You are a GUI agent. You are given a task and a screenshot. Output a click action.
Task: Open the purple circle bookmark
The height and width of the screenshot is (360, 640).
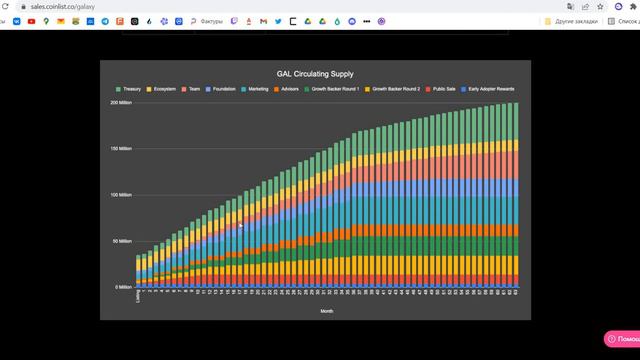pos(381,21)
